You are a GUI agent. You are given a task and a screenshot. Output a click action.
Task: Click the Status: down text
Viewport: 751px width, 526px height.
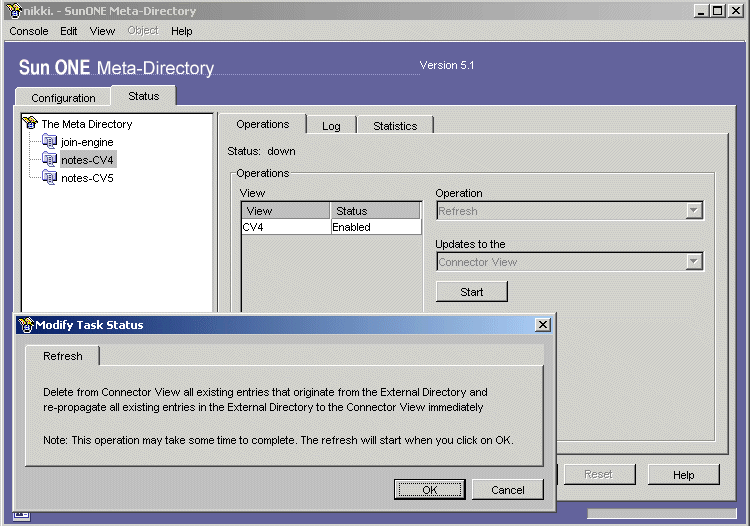[x=262, y=151]
